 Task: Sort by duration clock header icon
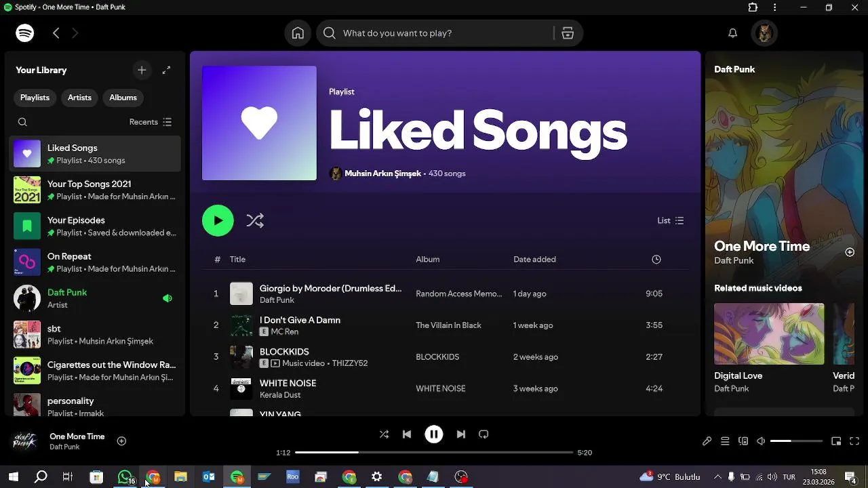tap(656, 260)
